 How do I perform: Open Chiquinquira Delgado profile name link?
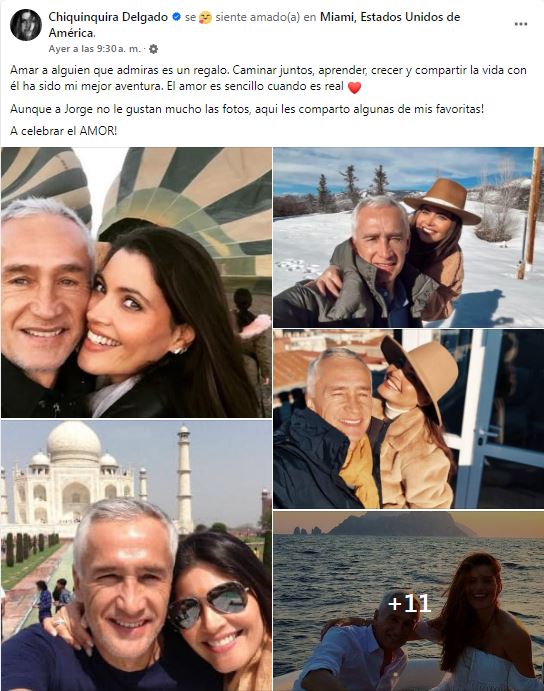point(108,17)
